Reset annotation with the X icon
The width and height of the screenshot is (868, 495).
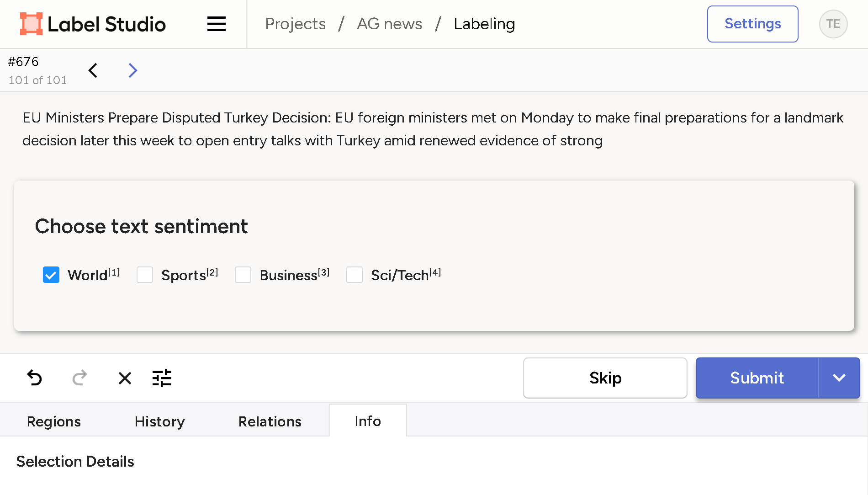pos(125,378)
